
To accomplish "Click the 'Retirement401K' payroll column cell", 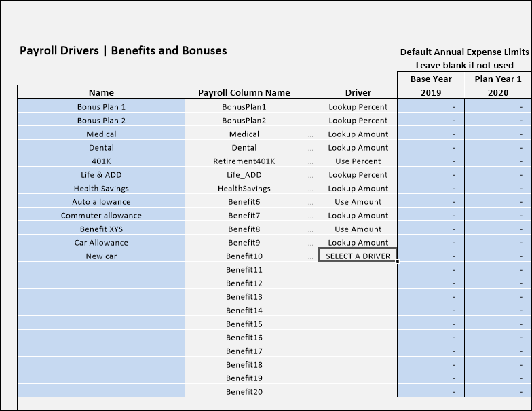I will point(244,161).
